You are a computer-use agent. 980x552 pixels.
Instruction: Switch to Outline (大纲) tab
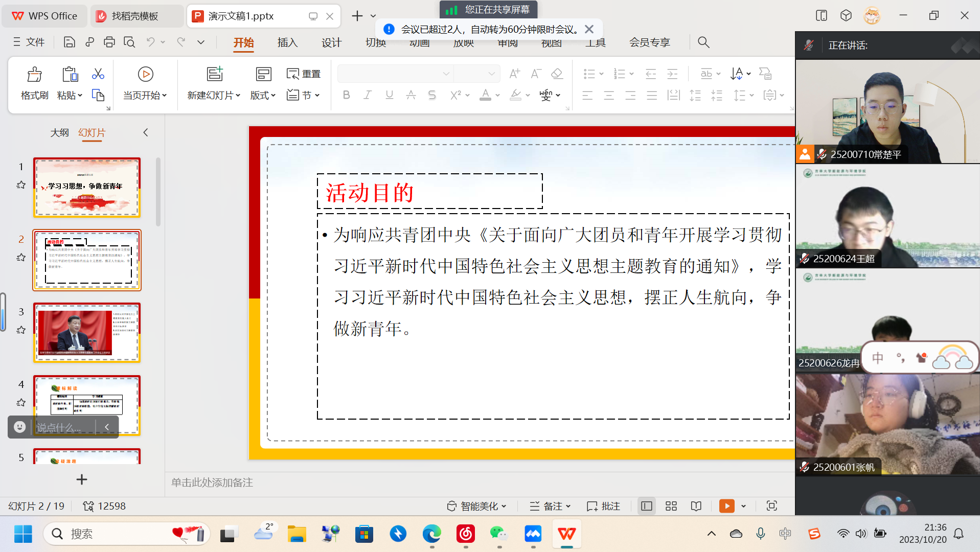tap(59, 133)
